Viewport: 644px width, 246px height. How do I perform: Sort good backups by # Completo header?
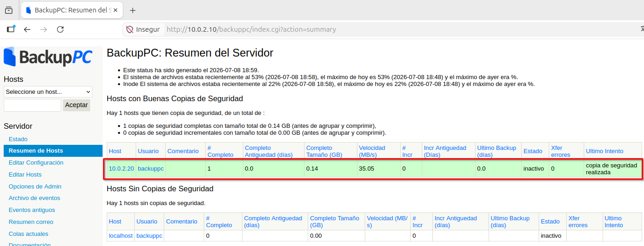220,151
